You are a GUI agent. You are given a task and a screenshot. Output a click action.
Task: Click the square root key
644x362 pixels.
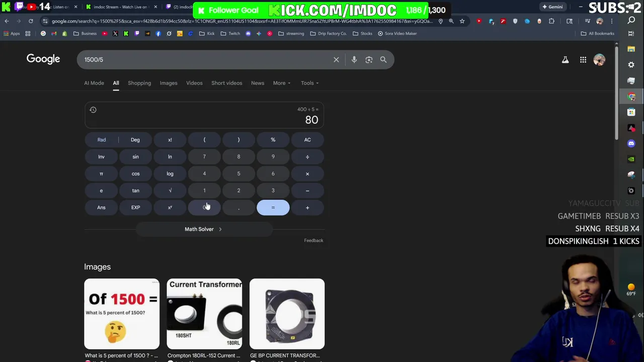coord(170,191)
